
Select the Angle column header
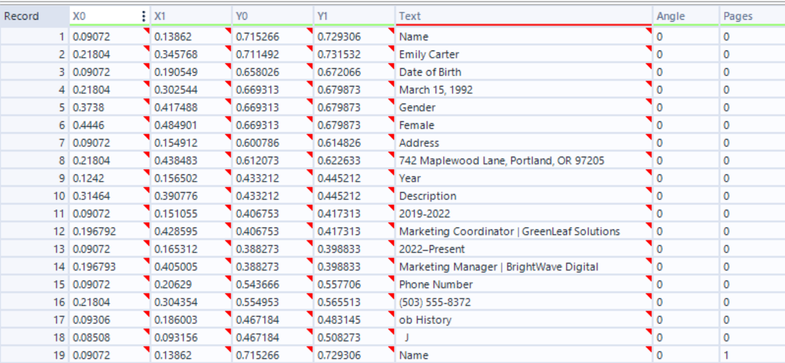686,17
